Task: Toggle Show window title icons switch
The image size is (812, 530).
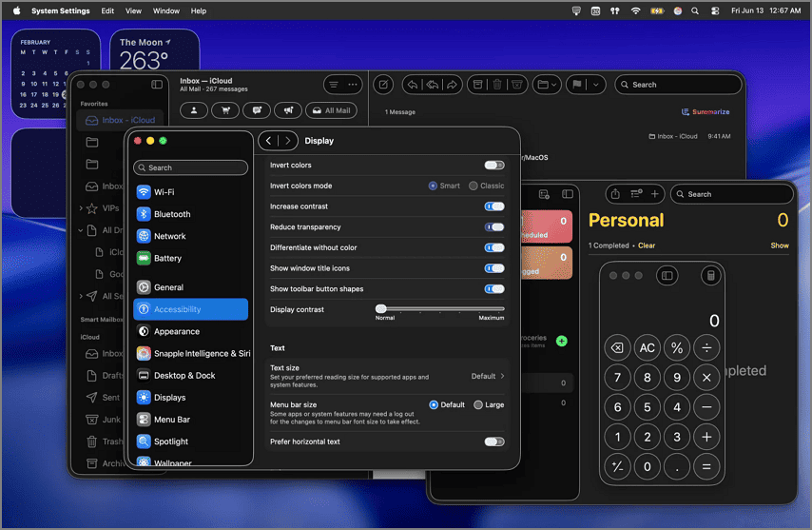Action: pyautogui.click(x=494, y=268)
